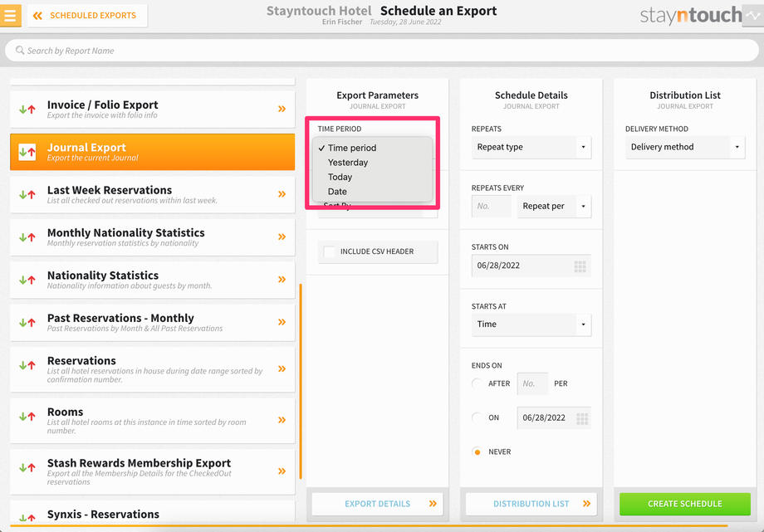Select the Journal Export report

tap(153, 152)
